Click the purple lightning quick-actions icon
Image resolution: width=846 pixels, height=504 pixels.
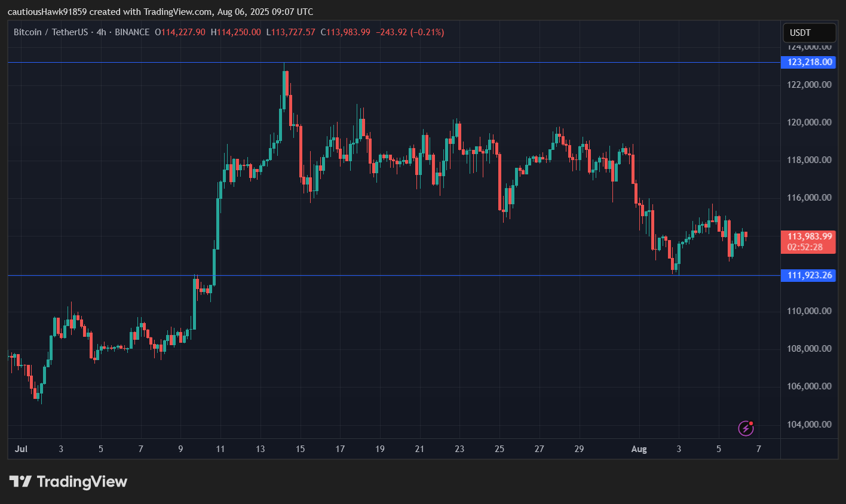pos(746,429)
